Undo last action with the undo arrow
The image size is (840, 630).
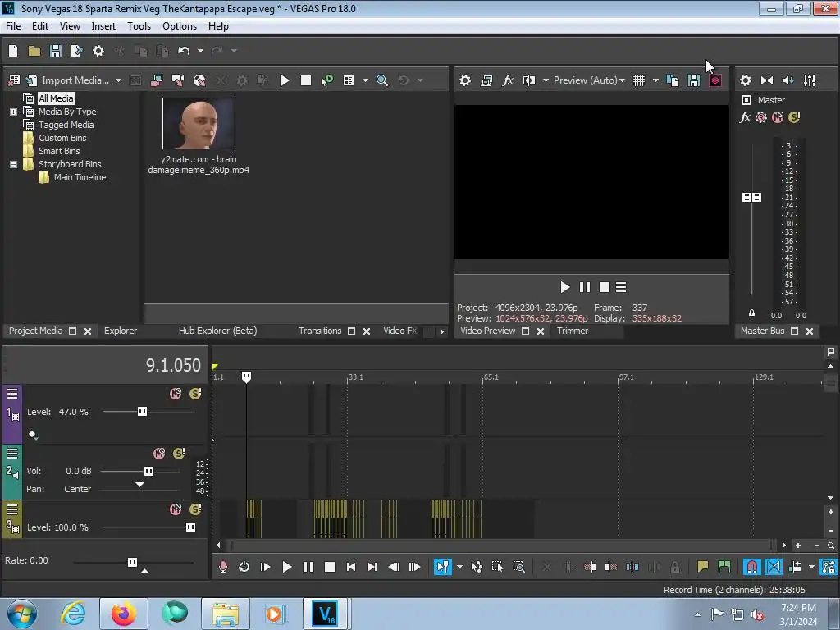click(184, 51)
